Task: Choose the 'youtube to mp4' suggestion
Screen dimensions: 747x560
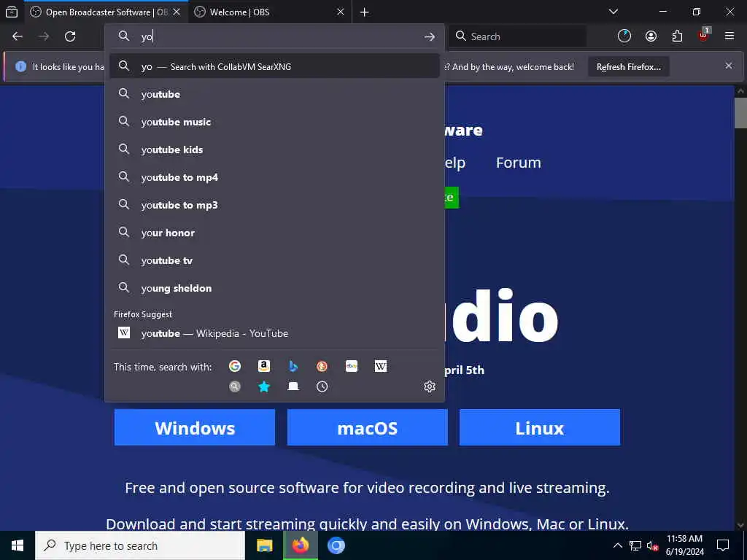Action: tap(274, 177)
